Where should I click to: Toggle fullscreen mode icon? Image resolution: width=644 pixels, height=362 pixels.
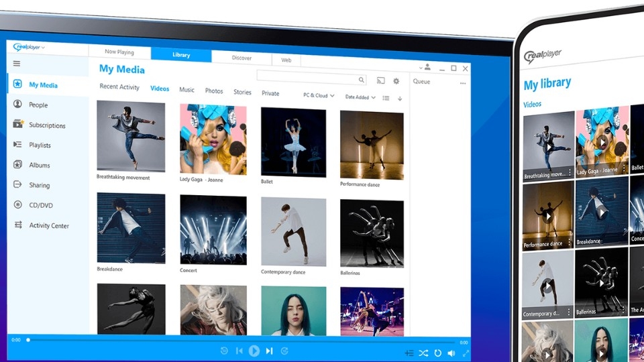click(x=466, y=353)
